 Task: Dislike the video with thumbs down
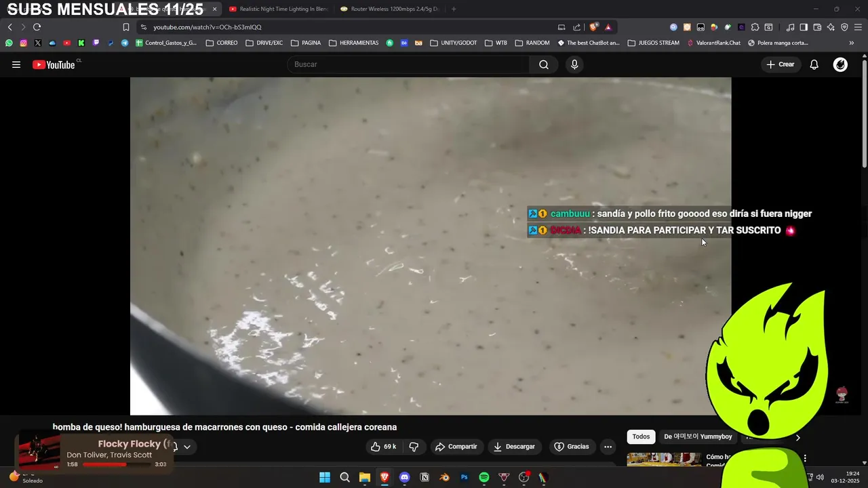tap(414, 447)
